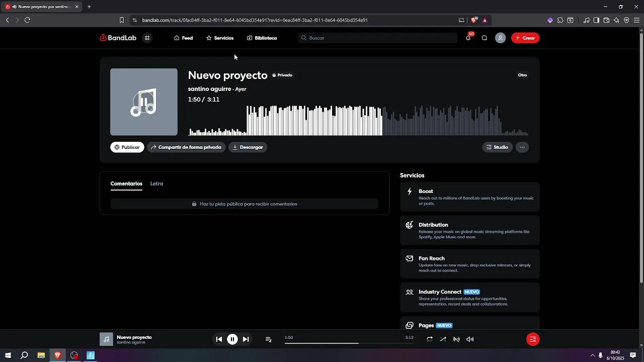Viewport: 644px width, 362px height.
Task: Click the Otro genre tag
Action: 523,75
